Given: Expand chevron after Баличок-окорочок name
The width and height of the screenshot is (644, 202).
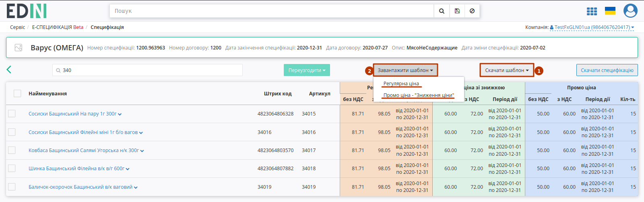Looking at the screenshot, I should (x=136, y=188).
